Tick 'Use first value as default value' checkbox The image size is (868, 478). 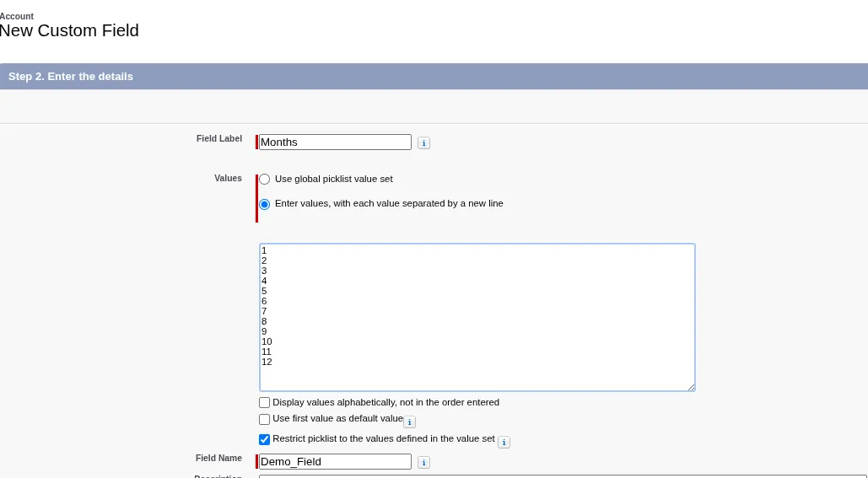tap(265, 419)
